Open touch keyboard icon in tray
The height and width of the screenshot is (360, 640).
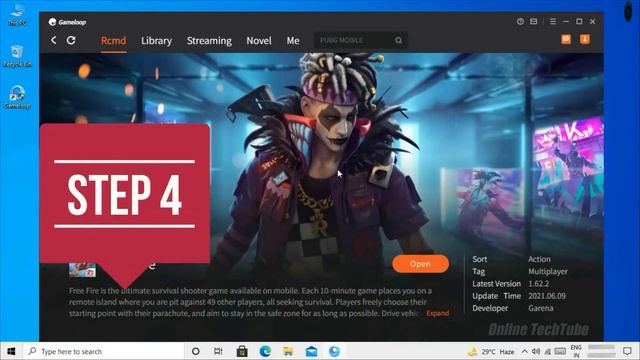[x=560, y=351]
